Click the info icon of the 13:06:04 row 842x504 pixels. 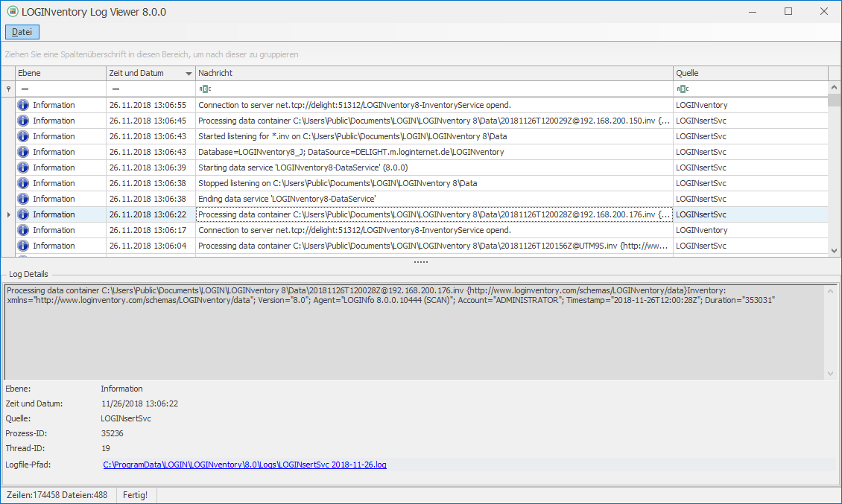tap(23, 245)
